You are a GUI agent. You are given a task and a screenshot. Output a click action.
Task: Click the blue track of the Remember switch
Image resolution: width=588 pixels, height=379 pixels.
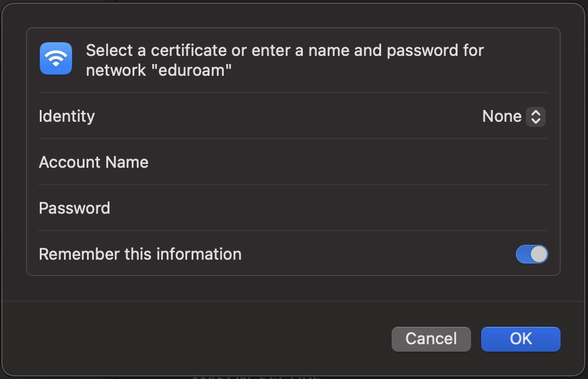523,254
